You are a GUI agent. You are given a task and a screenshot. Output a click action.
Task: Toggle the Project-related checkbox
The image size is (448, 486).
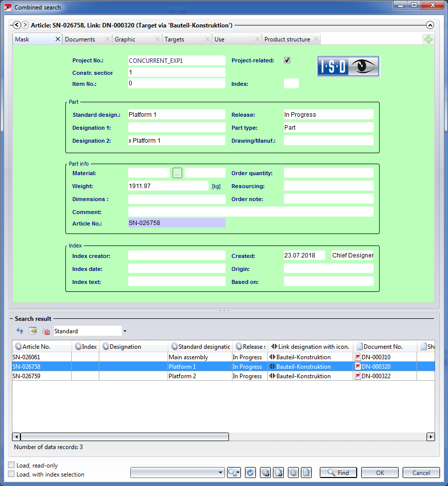coord(287,60)
